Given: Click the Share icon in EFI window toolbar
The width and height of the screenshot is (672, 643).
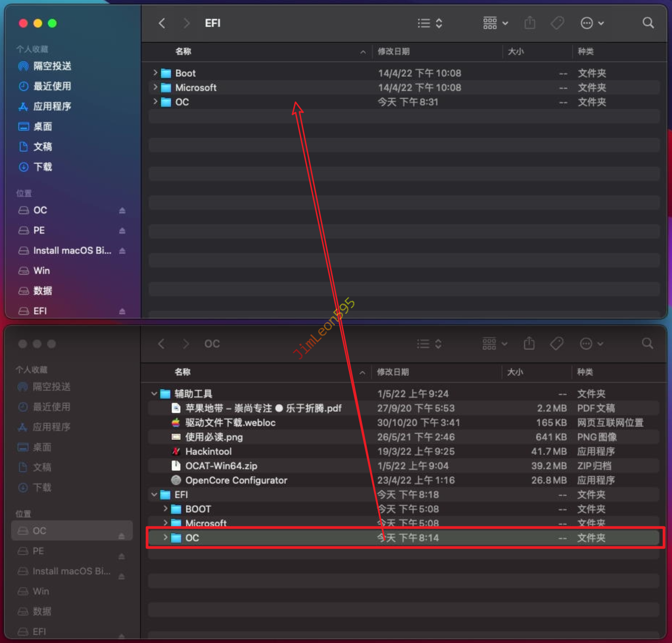Looking at the screenshot, I should click(529, 23).
